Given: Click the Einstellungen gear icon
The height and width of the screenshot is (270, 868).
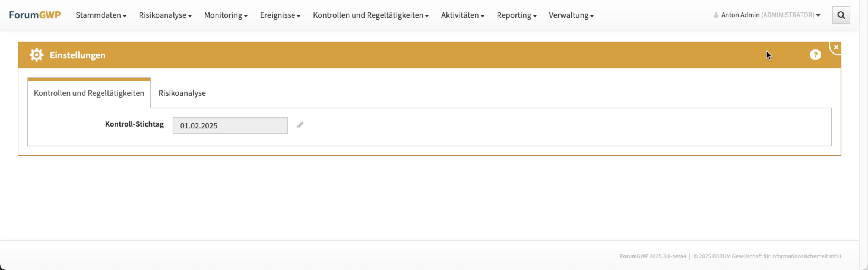Looking at the screenshot, I should tap(37, 55).
